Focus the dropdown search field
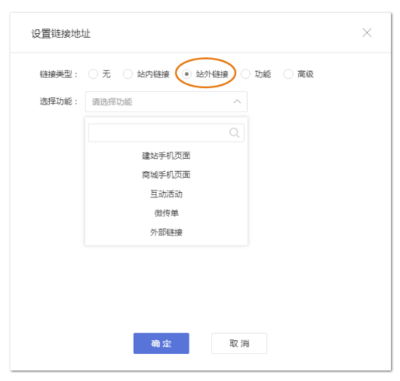Image resolution: width=400 pixels, height=381 pixels. pyautogui.click(x=166, y=133)
